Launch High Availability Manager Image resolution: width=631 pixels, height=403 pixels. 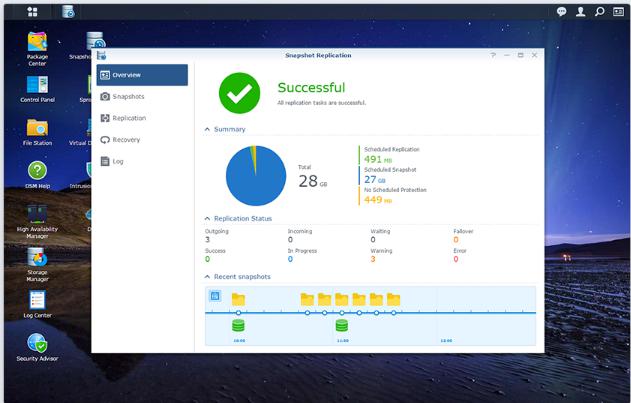tap(37, 214)
